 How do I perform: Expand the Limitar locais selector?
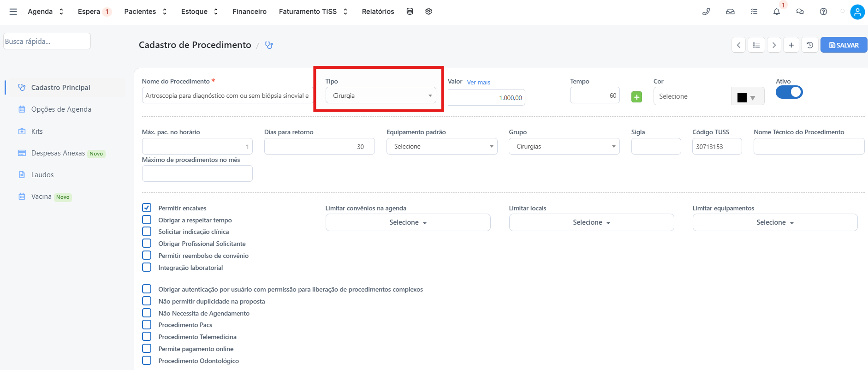[591, 222]
